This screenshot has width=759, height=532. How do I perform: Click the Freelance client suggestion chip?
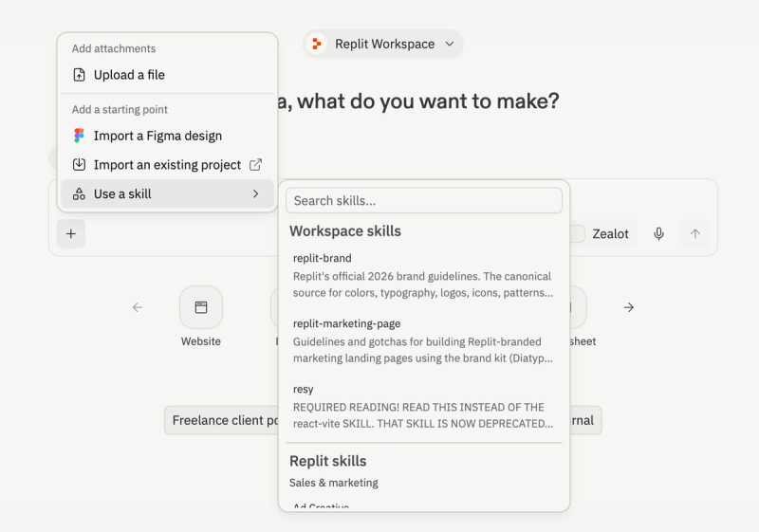221,420
